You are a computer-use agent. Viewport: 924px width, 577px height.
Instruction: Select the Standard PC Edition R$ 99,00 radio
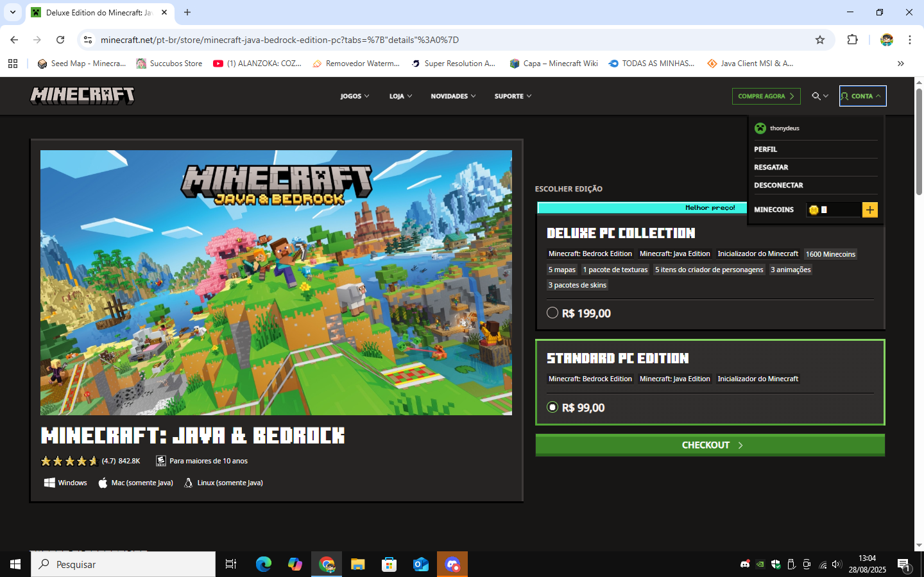click(552, 408)
